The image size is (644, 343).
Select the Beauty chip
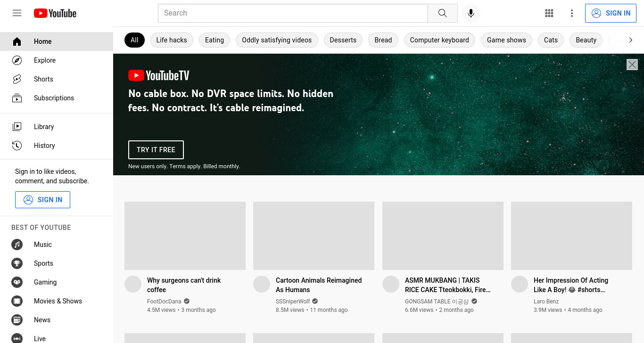point(586,40)
